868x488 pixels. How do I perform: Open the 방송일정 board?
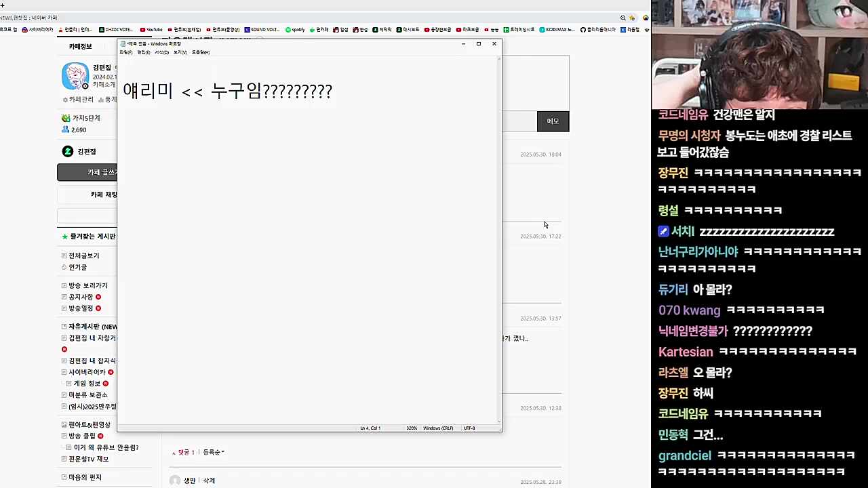click(81, 308)
